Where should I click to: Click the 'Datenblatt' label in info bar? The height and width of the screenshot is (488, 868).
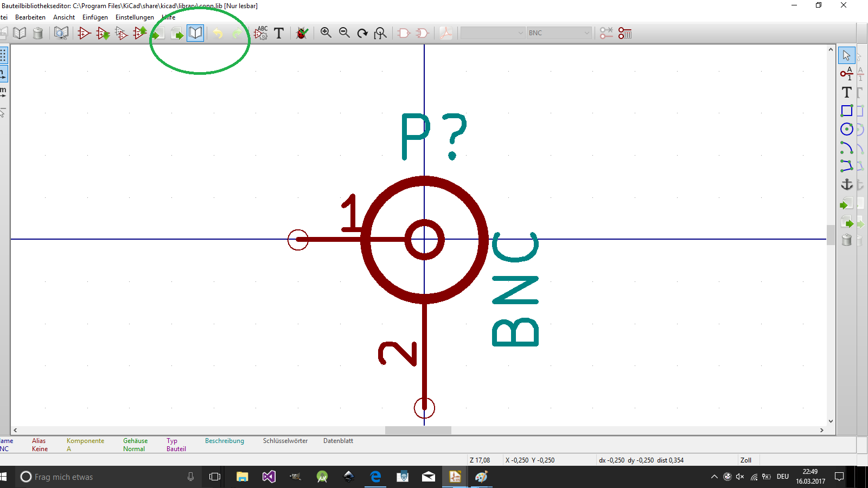(339, 441)
